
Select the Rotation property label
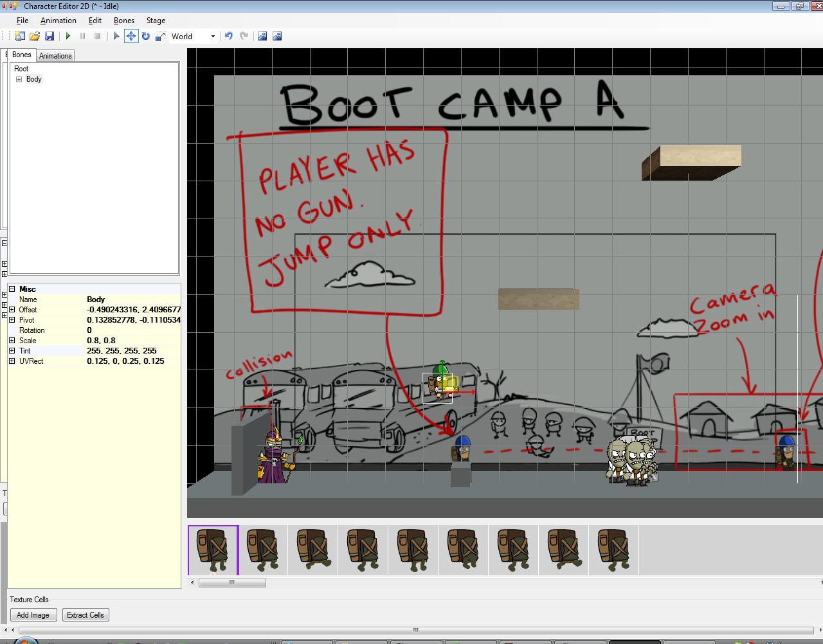tap(32, 330)
